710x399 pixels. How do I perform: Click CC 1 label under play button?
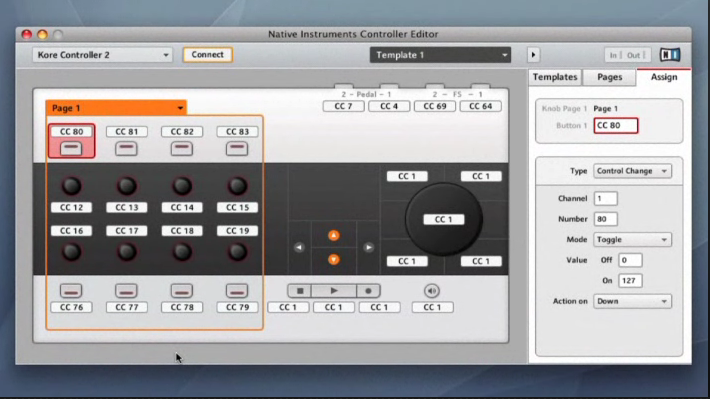(334, 307)
